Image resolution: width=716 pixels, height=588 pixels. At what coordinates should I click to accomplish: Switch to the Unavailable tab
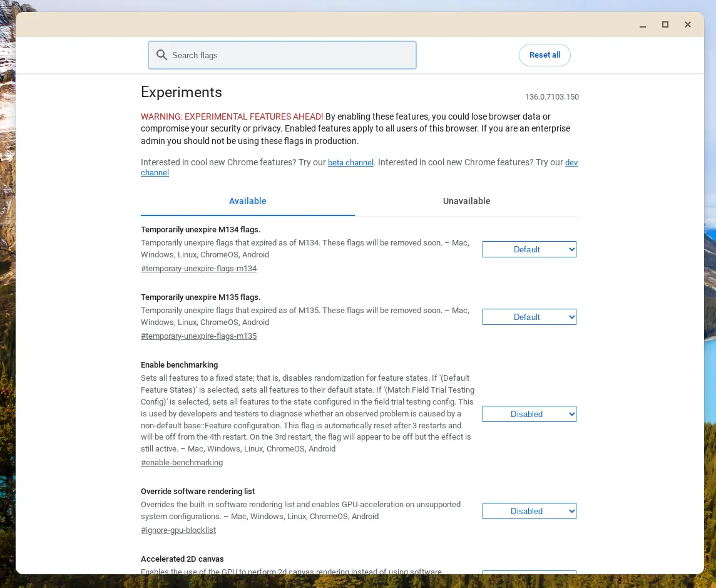click(466, 201)
